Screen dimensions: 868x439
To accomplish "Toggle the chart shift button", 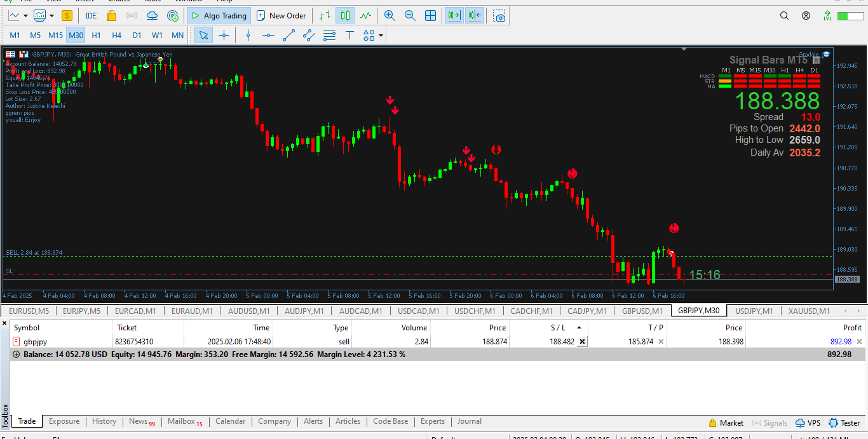I will pos(474,16).
